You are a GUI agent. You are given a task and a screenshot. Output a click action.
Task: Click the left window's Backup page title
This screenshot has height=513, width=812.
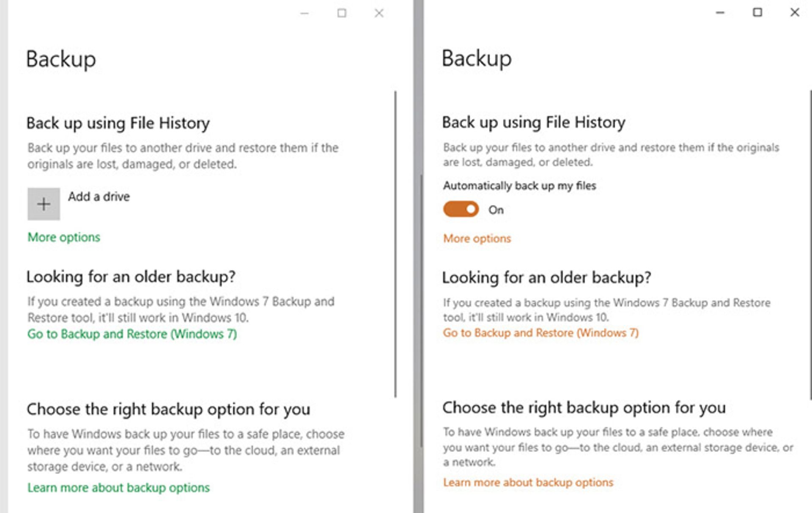pyautogui.click(x=61, y=59)
